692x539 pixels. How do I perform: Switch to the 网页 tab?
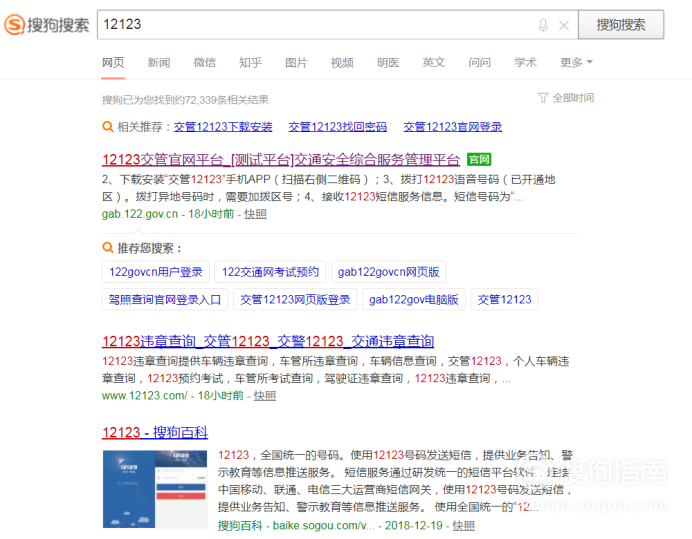tap(113, 62)
